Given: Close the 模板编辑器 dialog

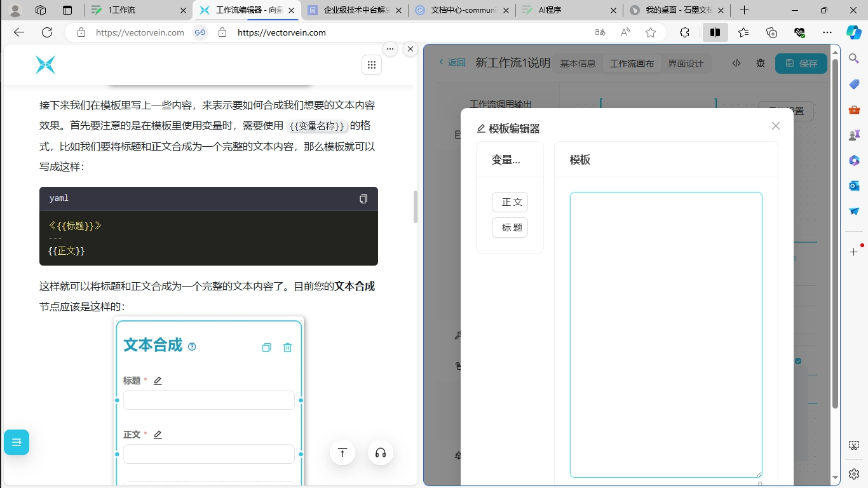Looking at the screenshot, I should pos(776,126).
